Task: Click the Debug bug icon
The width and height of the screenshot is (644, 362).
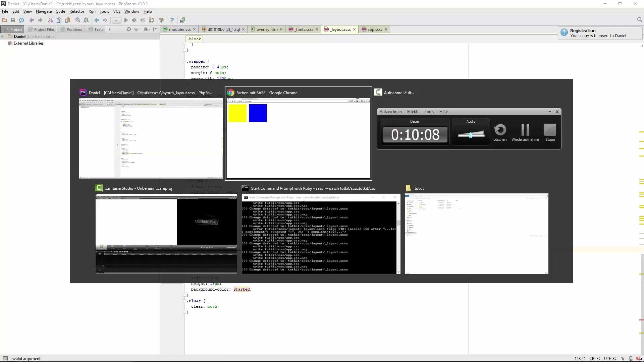Action: click(135, 20)
